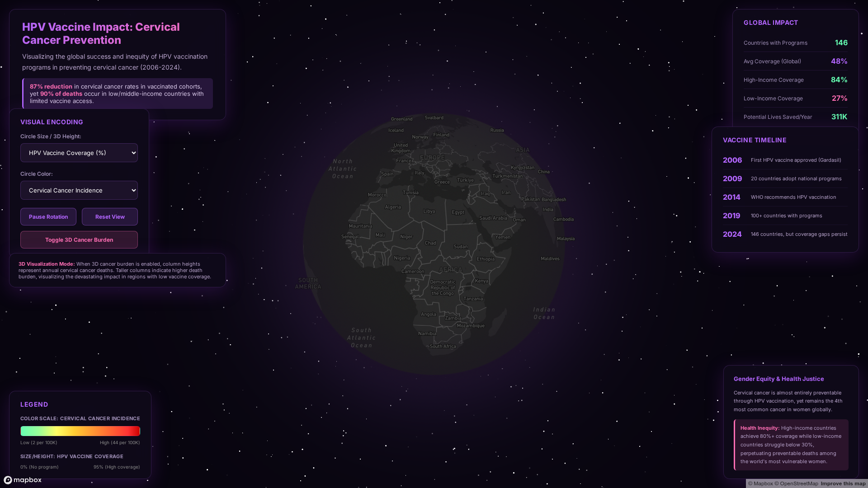Click the cervical cancer incidence color gradient
This screenshot has height=488, width=868.
[x=80, y=431]
